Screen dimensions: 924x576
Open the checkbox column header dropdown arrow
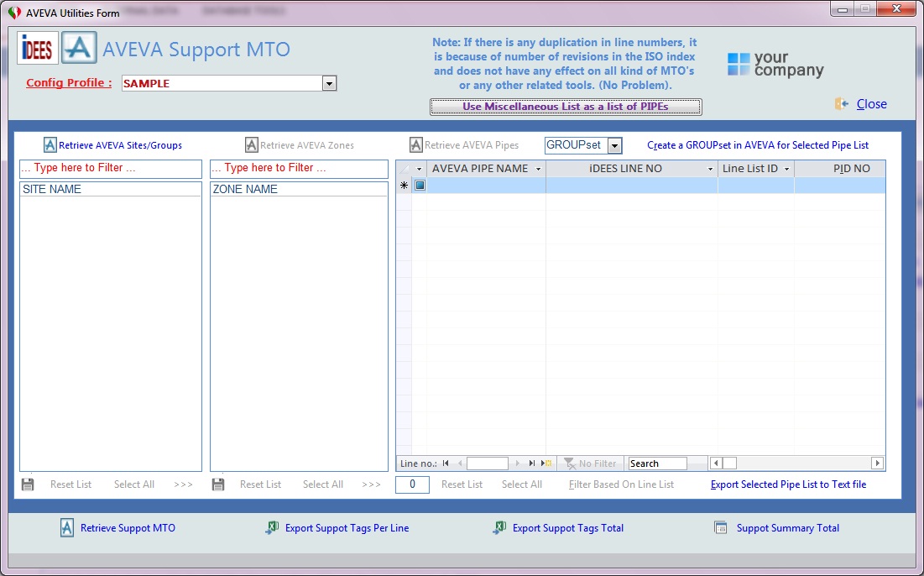tap(419, 170)
